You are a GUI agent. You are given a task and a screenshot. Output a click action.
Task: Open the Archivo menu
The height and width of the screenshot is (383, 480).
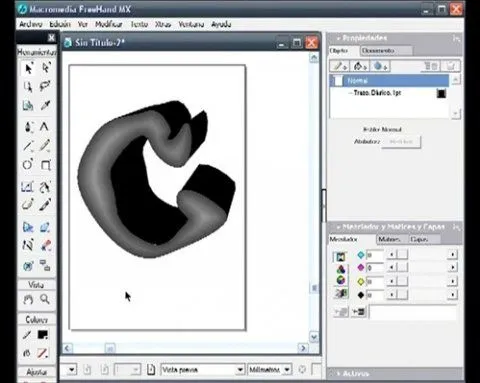pyautogui.click(x=31, y=24)
